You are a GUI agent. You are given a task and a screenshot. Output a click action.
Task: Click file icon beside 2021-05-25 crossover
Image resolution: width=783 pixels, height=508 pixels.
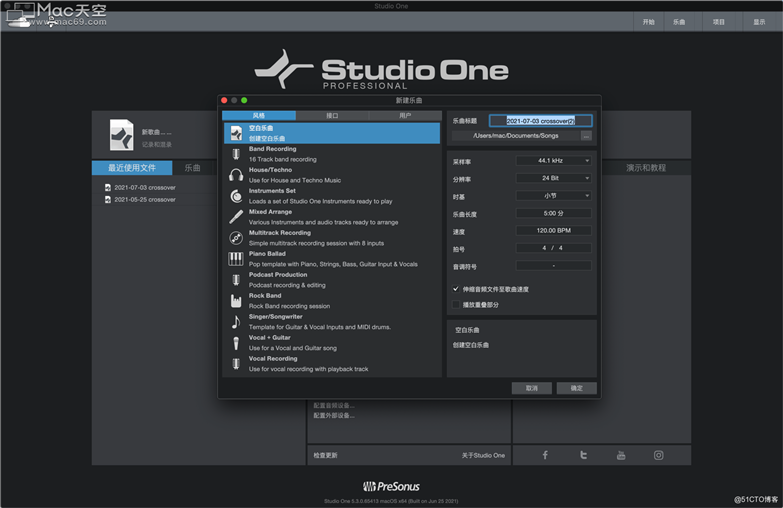(107, 199)
